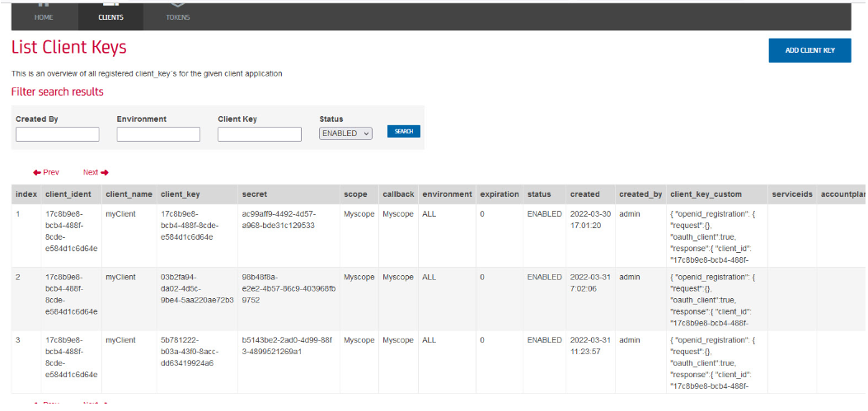Click the client_key column header

[180, 194]
